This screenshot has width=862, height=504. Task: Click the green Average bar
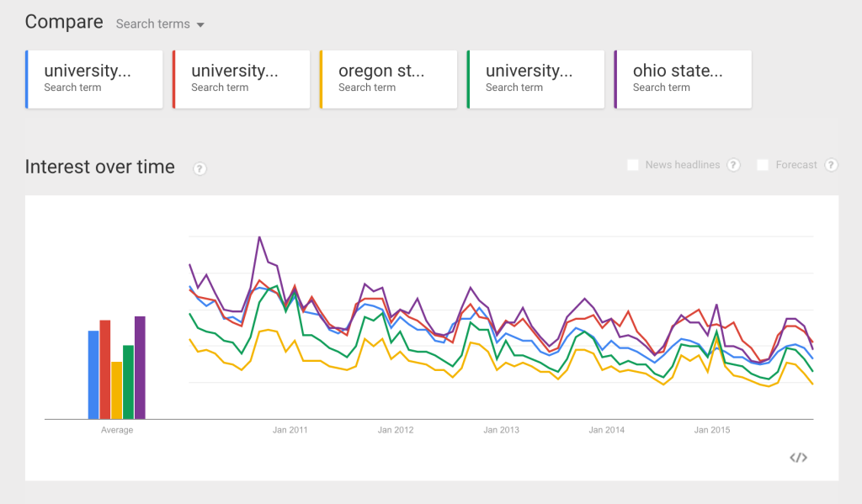point(128,382)
